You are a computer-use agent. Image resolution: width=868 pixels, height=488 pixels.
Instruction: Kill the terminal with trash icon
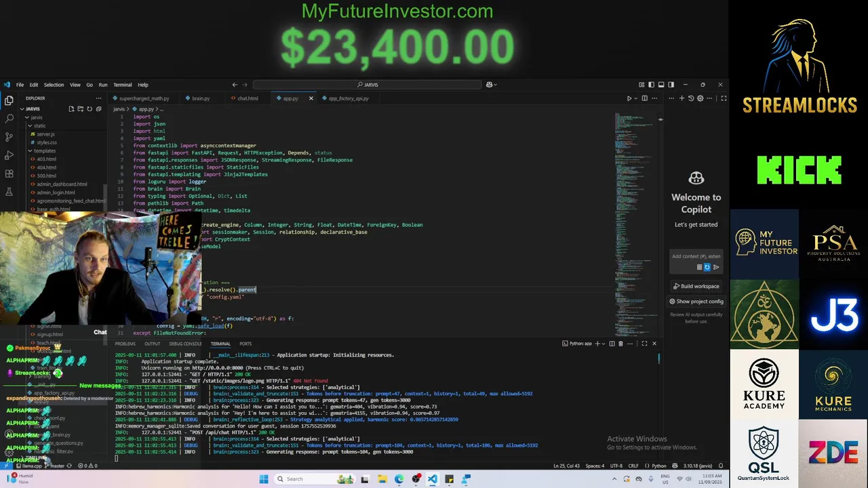[x=620, y=344]
